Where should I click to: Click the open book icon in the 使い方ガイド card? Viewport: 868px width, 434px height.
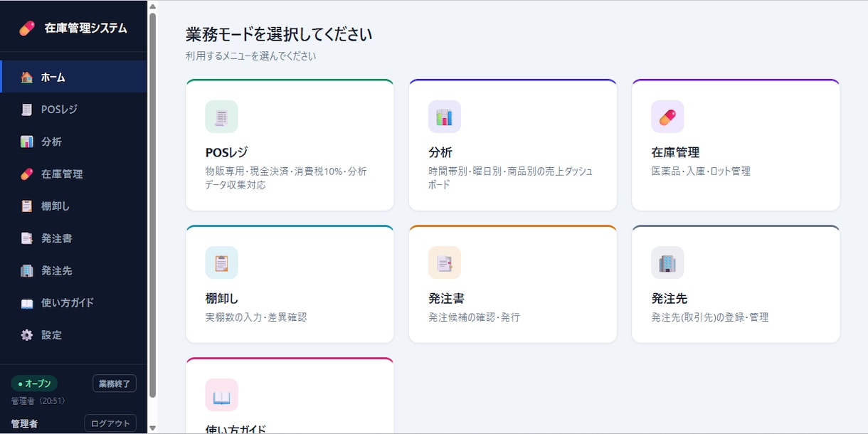tap(221, 395)
